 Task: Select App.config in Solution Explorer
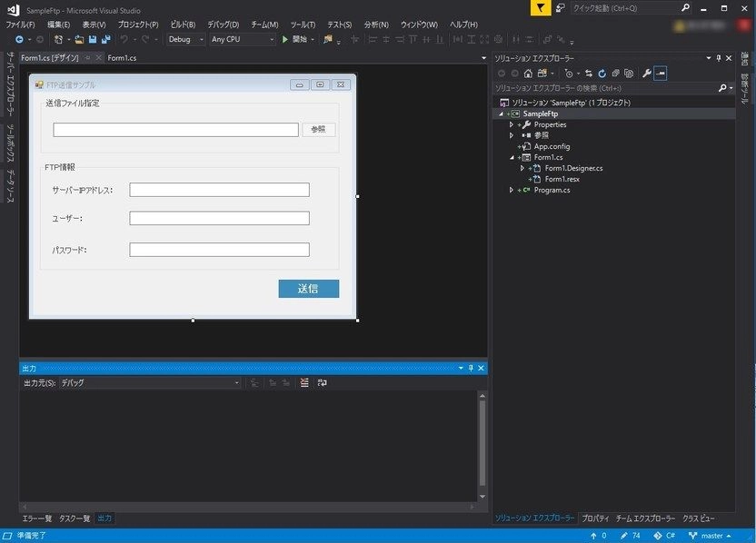click(x=552, y=146)
